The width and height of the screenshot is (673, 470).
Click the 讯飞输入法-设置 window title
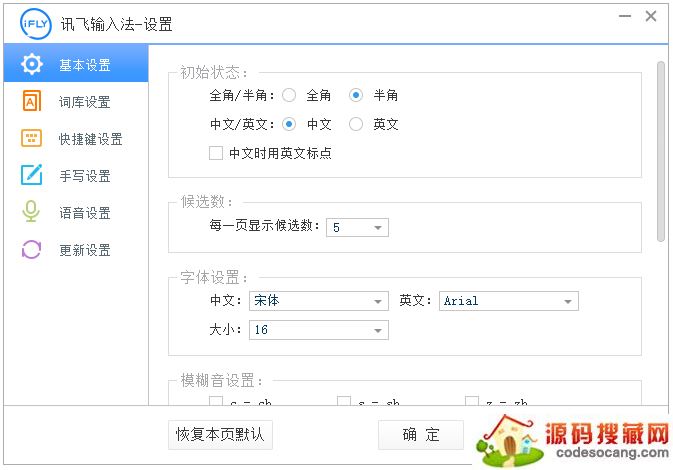coord(116,24)
